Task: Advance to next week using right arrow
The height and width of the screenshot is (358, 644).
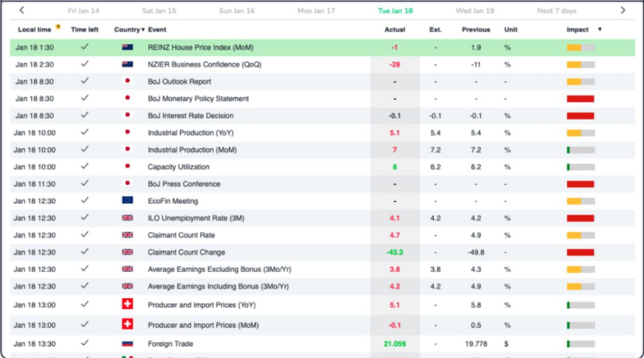Action: coord(622,10)
